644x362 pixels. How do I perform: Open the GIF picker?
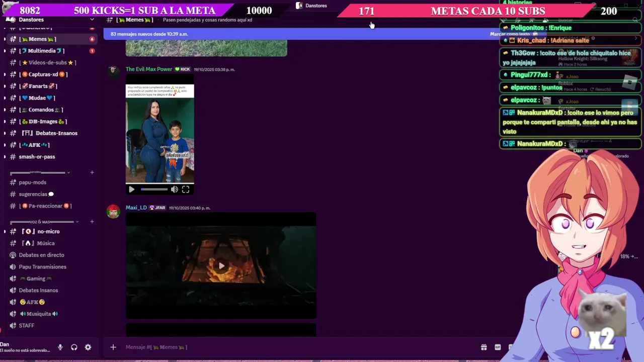(x=498, y=347)
